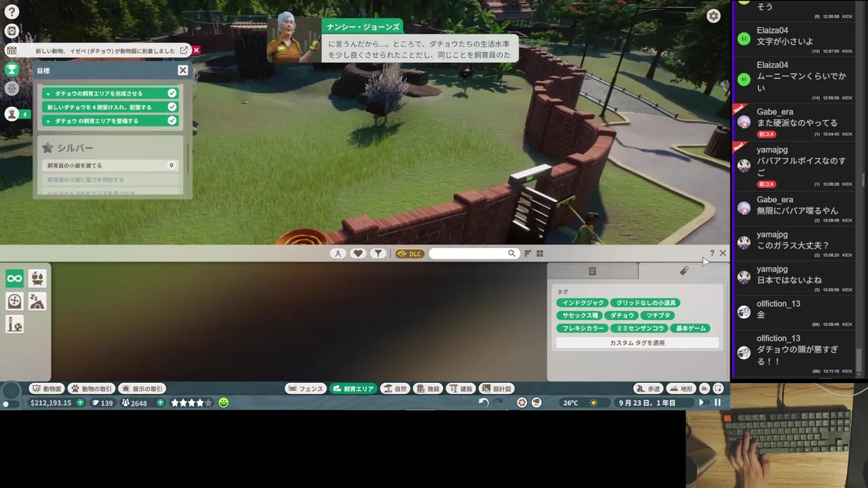Screen dimensions: 868x488
Task: Click the play speed arrow
Action: click(703, 403)
